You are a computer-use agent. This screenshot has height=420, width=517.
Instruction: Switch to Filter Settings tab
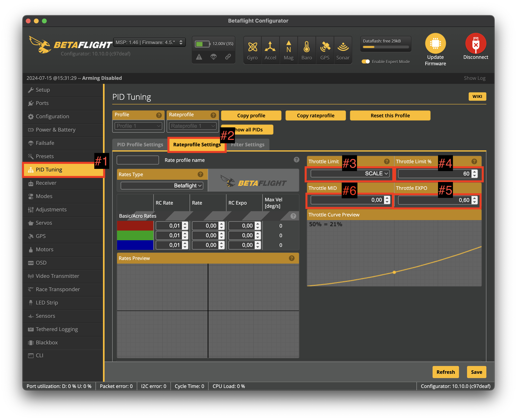coord(248,145)
